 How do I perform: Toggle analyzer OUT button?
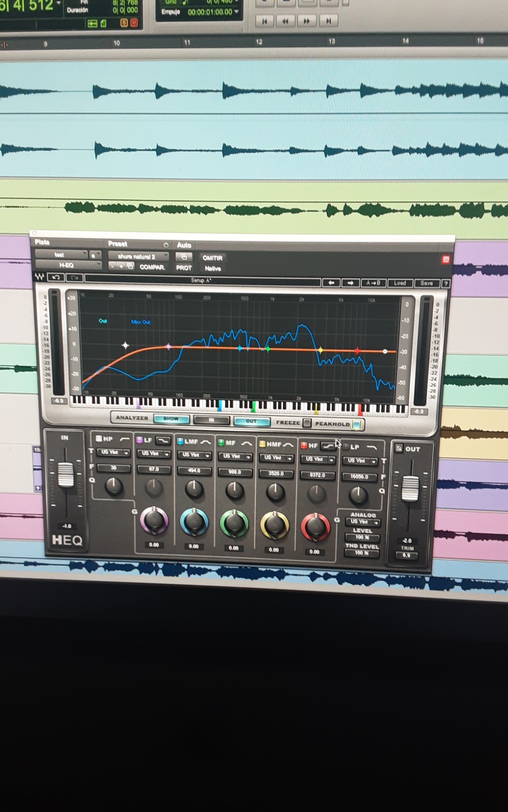(x=251, y=421)
